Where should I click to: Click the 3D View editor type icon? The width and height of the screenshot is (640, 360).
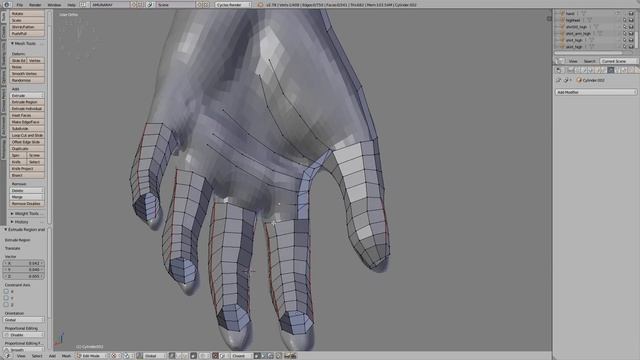click(7, 356)
